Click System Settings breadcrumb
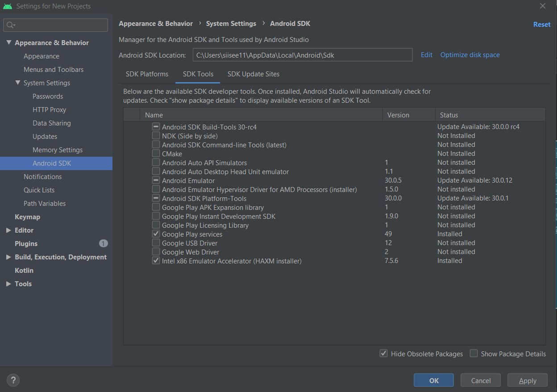The image size is (557, 392). (231, 24)
